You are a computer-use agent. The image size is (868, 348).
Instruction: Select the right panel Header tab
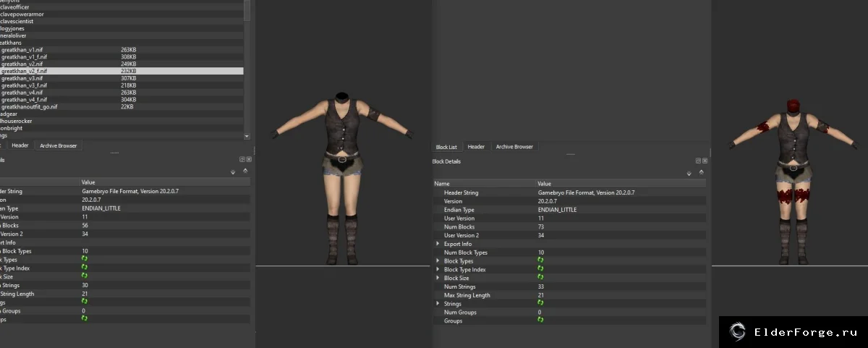click(x=476, y=147)
